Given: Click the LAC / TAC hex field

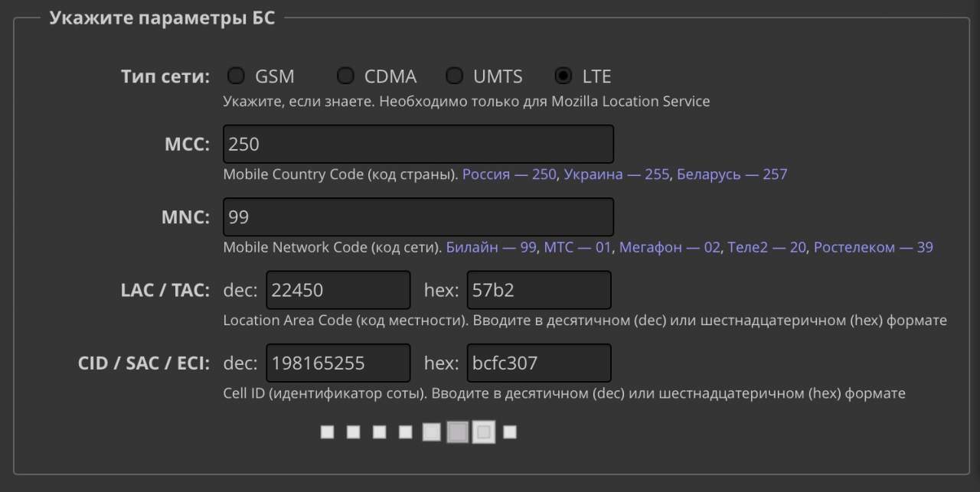Looking at the screenshot, I should 539,290.
